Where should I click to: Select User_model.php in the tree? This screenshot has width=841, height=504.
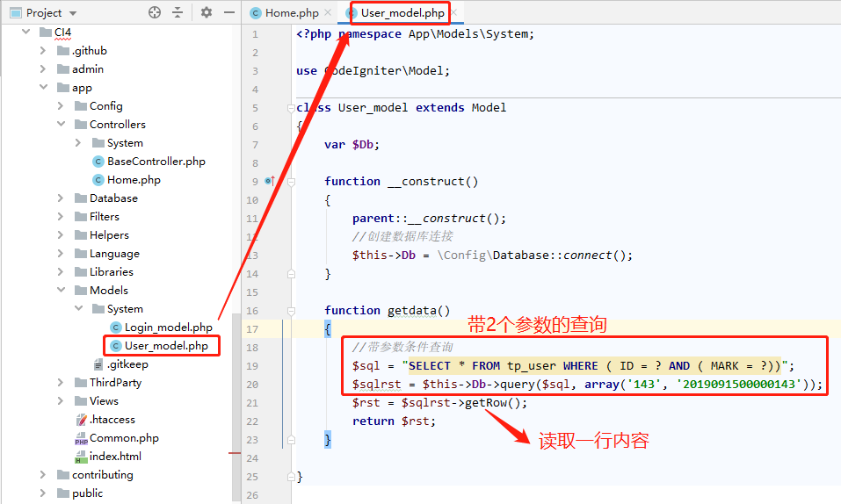click(166, 346)
